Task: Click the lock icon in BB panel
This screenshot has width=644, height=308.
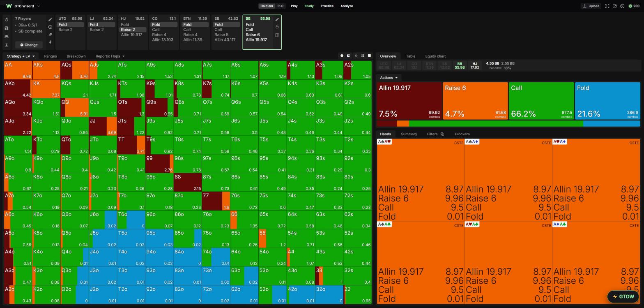Action: pyautogui.click(x=277, y=27)
